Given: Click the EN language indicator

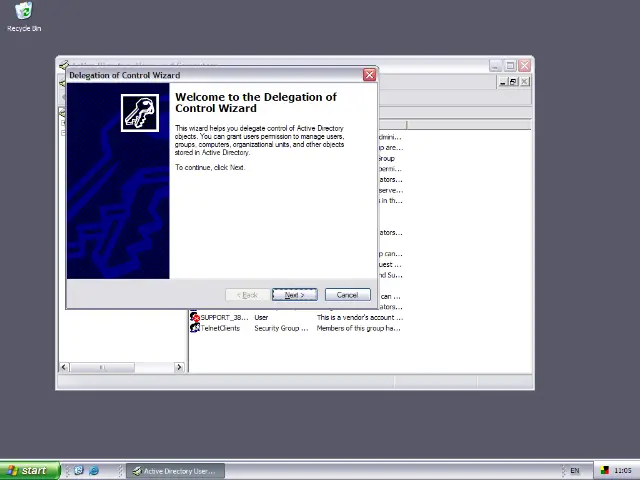Looking at the screenshot, I should coord(575,471).
